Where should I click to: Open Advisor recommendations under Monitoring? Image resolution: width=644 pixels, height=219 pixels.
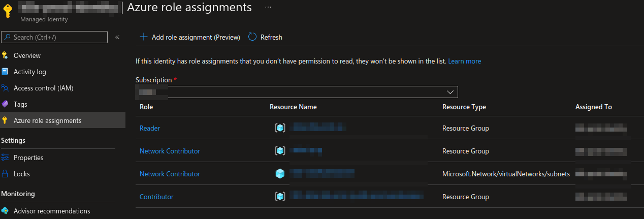pos(52,211)
